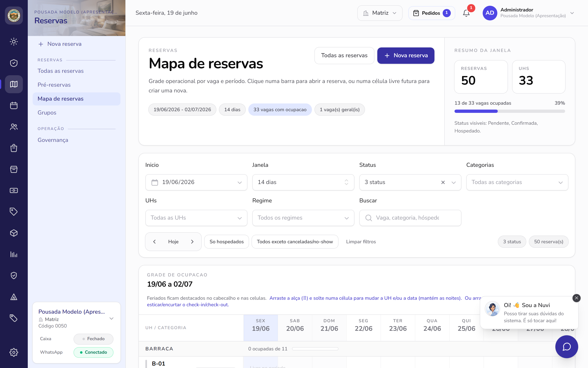Open the guests people icon in sidebar

point(14,127)
